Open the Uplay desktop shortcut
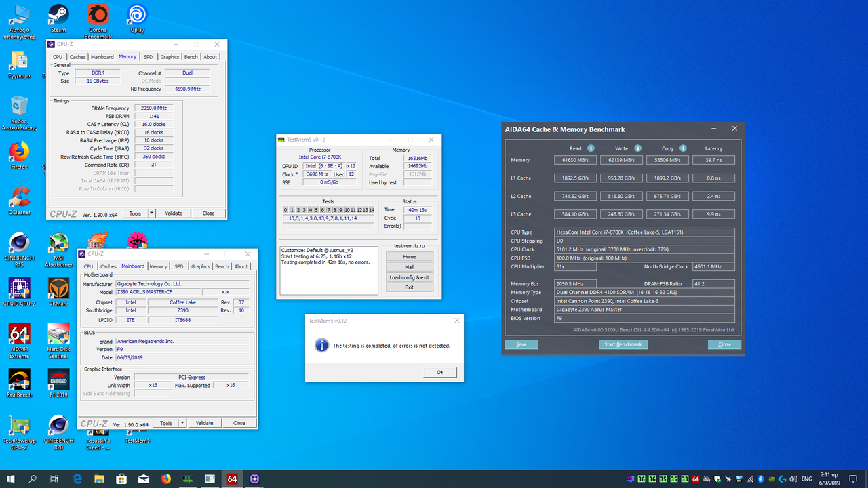868x488 pixels. [x=137, y=18]
